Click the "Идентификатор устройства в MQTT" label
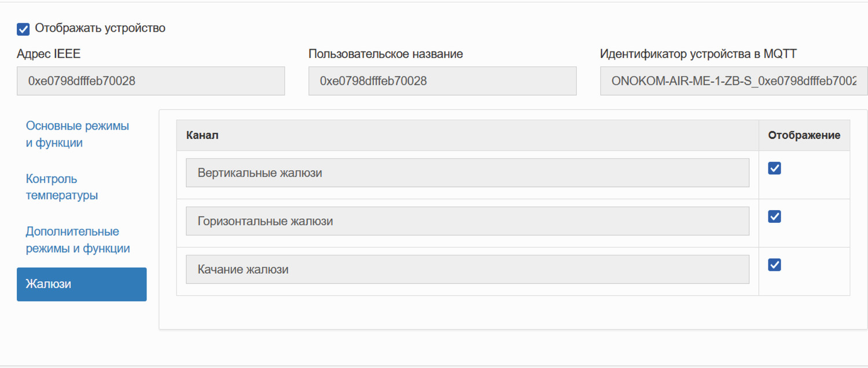 point(698,54)
